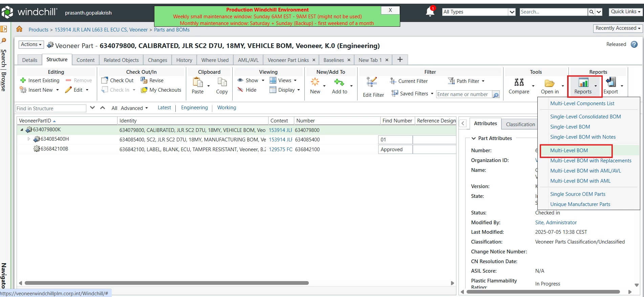Screen dimensions: 644x297
Task: Click the Enter name or number field
Action: click(x=464, y=94)
